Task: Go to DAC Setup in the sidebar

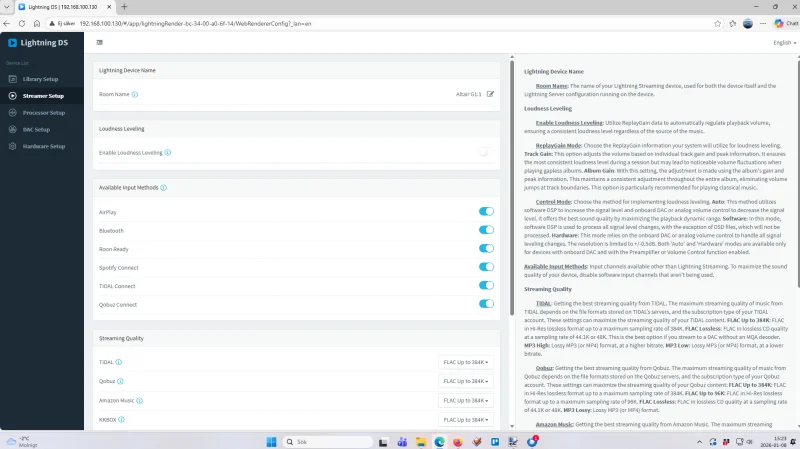Action: click(x=36, y=130)
